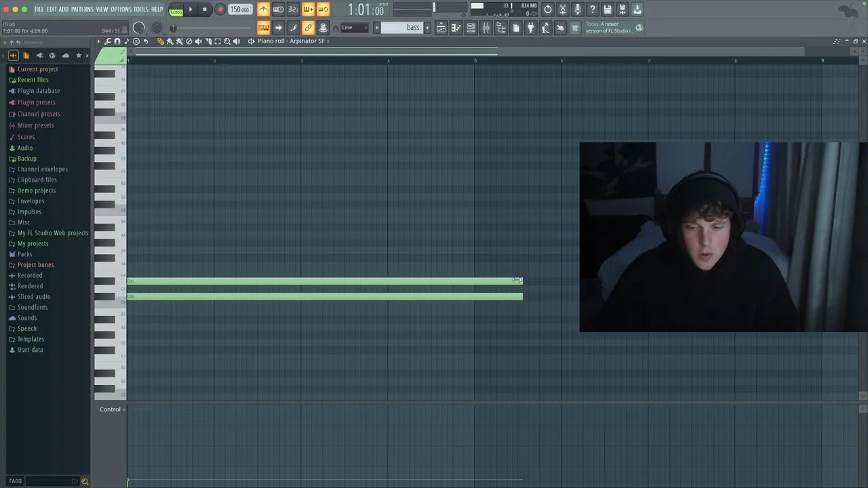The height and width of the screenshot is (488, 868).
Task: Adjust the main pitch knob
Action: [157, 28]
